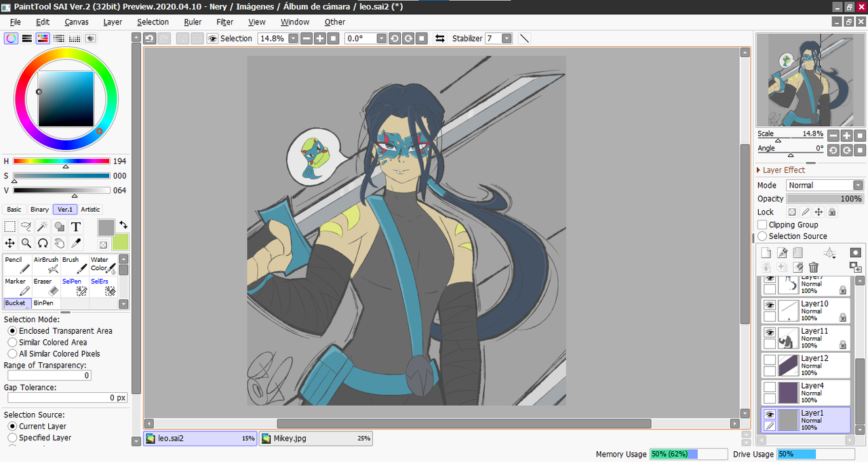Delete the selected layer with trash icon
The image size is (868, 462).
(814, 267)
